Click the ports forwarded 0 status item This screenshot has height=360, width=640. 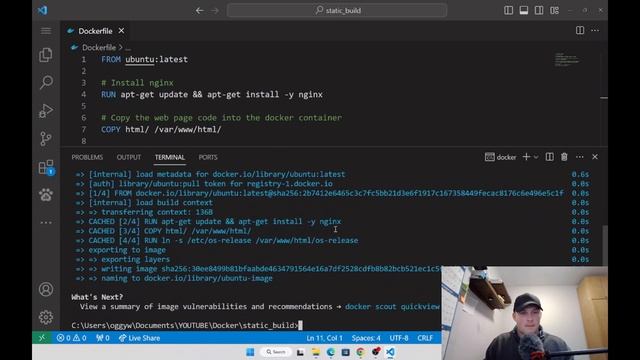point(102,338)
